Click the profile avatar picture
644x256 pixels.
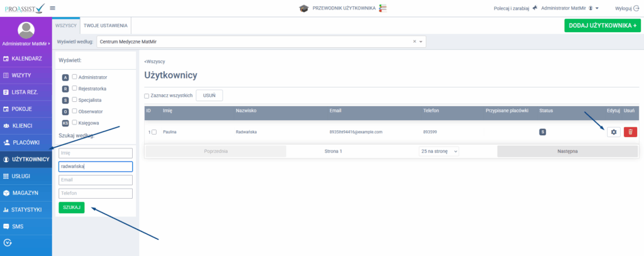pos(26,30)
